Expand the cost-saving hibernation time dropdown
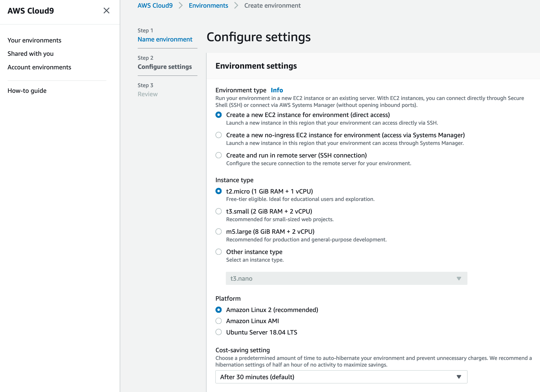Screen dimensions: 540x392 (x=341, y=377)
